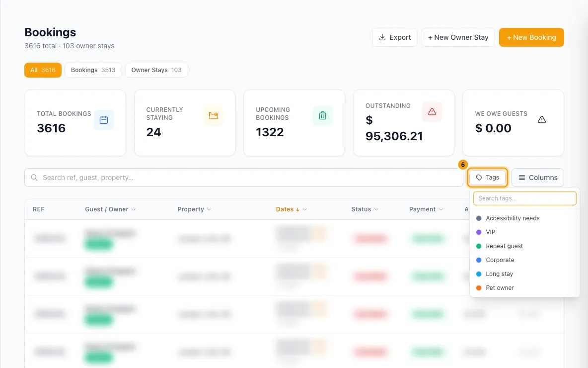The width and height of the screenshot is (588, 368).
Task: Click the Upcoming Bookings 1322 value
Action: 270,132
